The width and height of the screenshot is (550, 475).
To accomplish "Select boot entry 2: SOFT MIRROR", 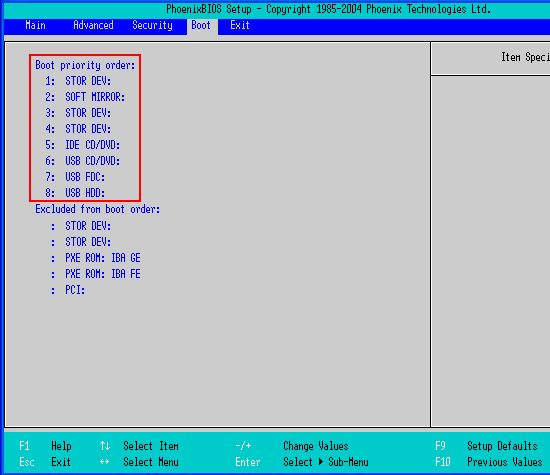I will point(85,97).
